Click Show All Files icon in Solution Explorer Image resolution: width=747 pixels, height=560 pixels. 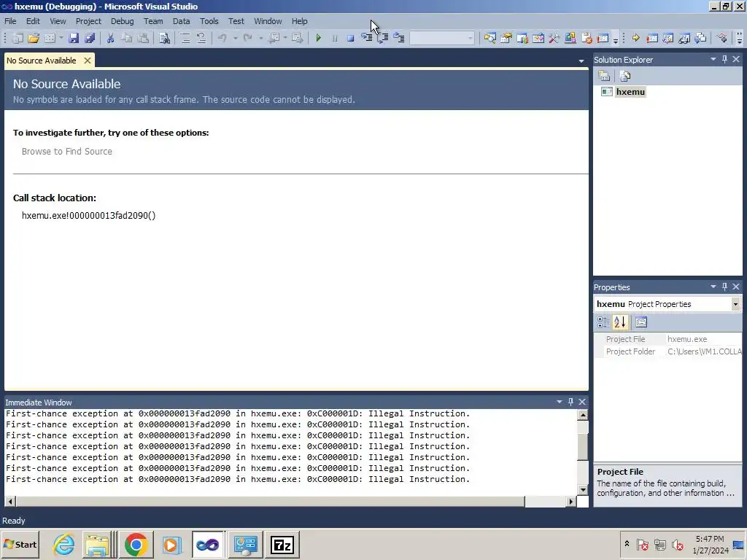click(x=625, y=76)
